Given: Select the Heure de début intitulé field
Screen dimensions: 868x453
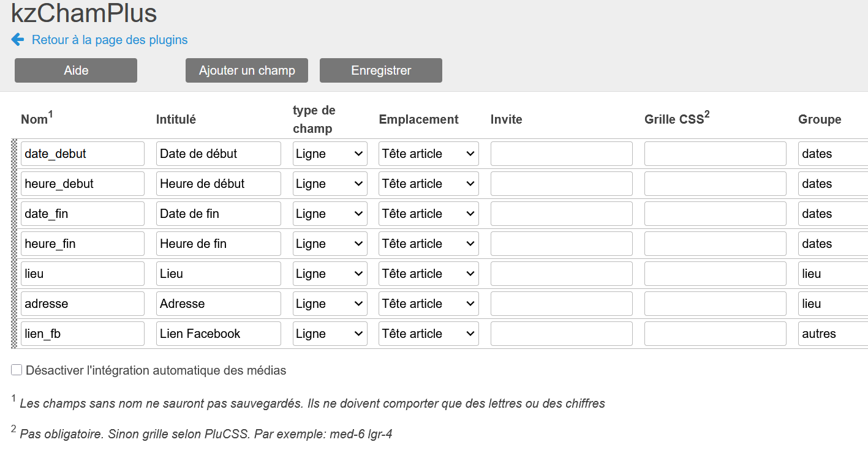Looking at the screenshot, I should click(x=218, y=184).
